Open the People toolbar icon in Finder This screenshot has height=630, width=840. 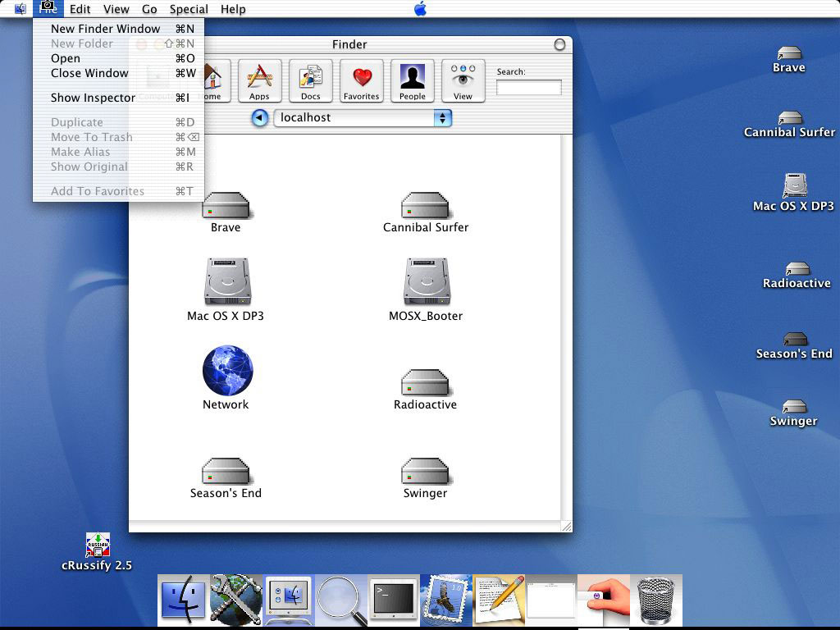point(412,81)
